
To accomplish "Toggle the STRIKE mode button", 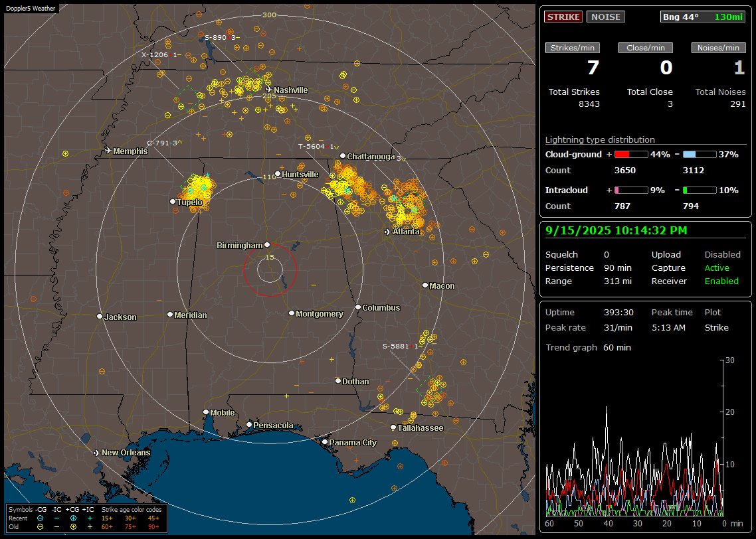I will [x=563, y=17].
